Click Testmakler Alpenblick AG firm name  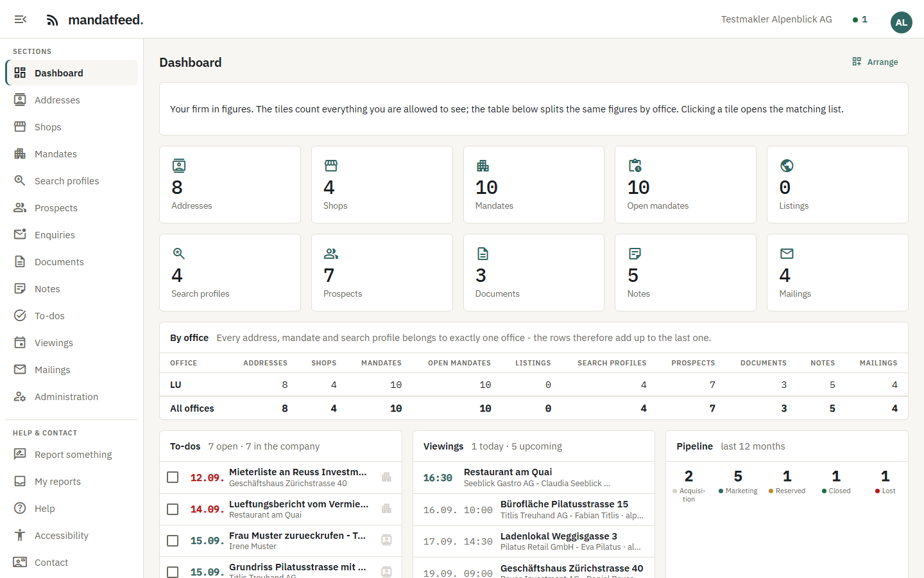[776, 19]
